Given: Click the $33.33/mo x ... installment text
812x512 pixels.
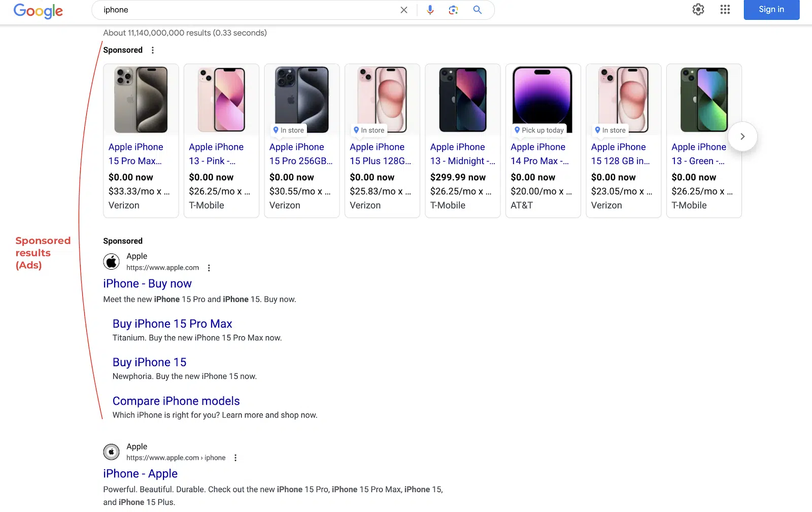Looking at the screenshot, I should tap(139, 191).
